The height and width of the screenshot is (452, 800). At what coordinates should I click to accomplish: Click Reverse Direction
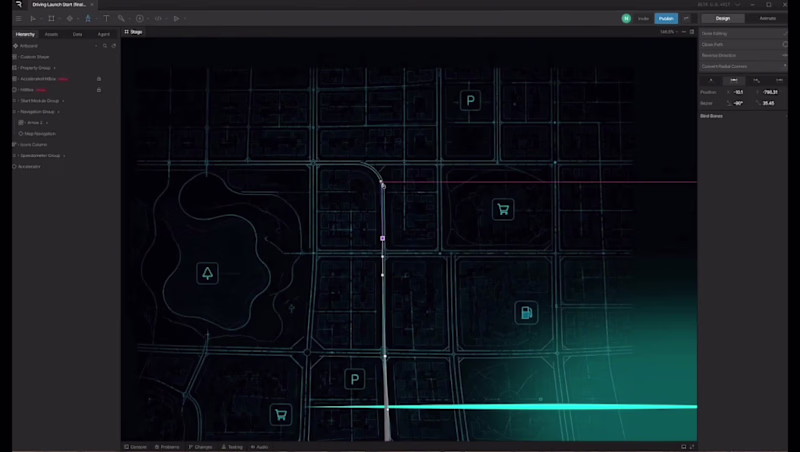(743, 55)
